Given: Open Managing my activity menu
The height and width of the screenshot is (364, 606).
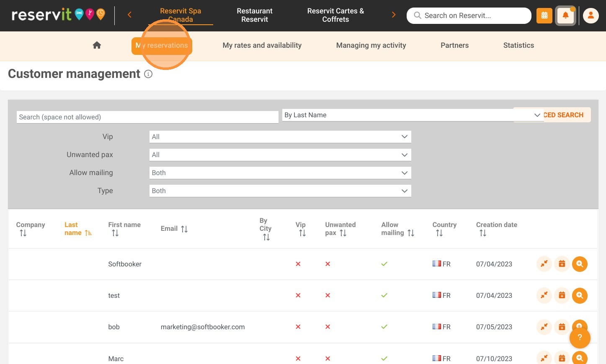Looking at the screenshot, I should coord(371,45).
